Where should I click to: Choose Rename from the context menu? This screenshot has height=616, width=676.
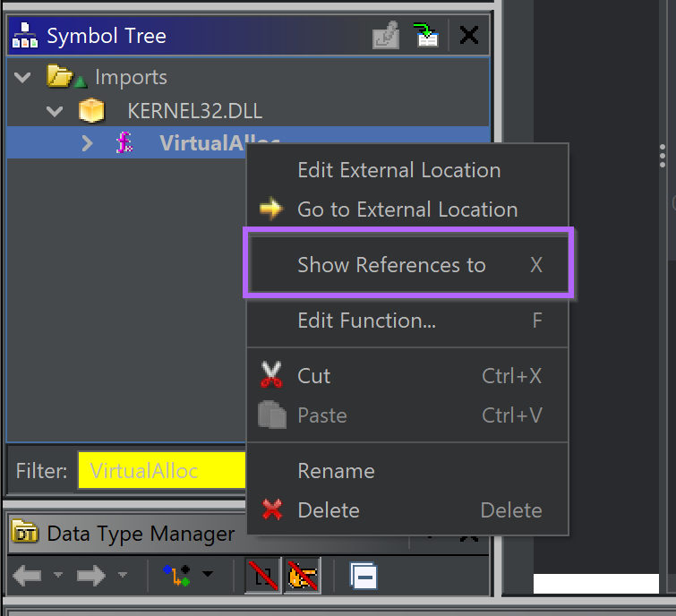(x=407, y=471)
